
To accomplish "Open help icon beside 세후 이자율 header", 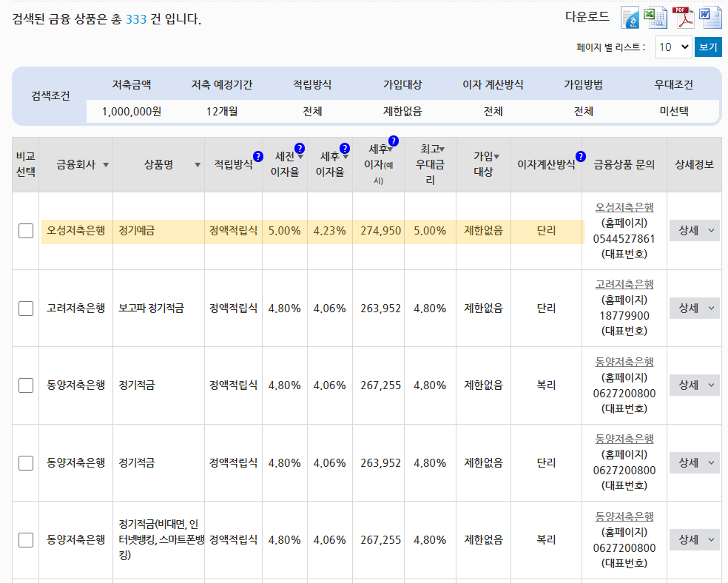I will 344,148.
